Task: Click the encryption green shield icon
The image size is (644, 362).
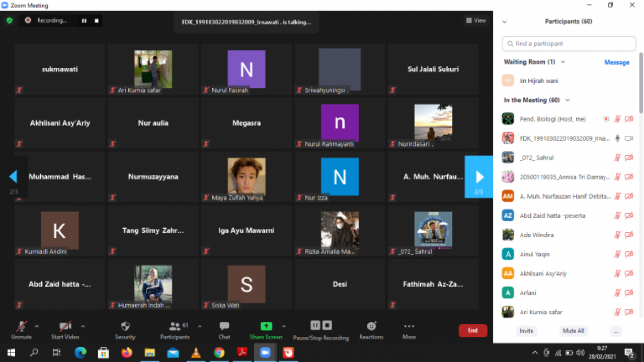Action: pos(10,21)
